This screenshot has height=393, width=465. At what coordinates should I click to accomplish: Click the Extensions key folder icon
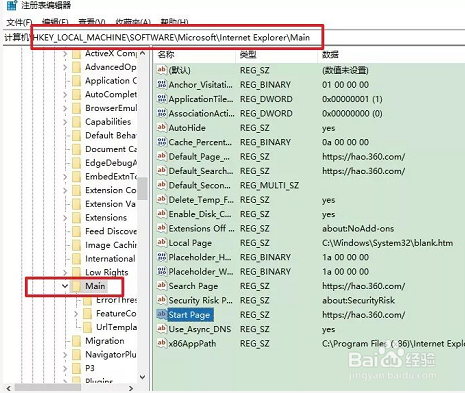[x=77, y=218]
